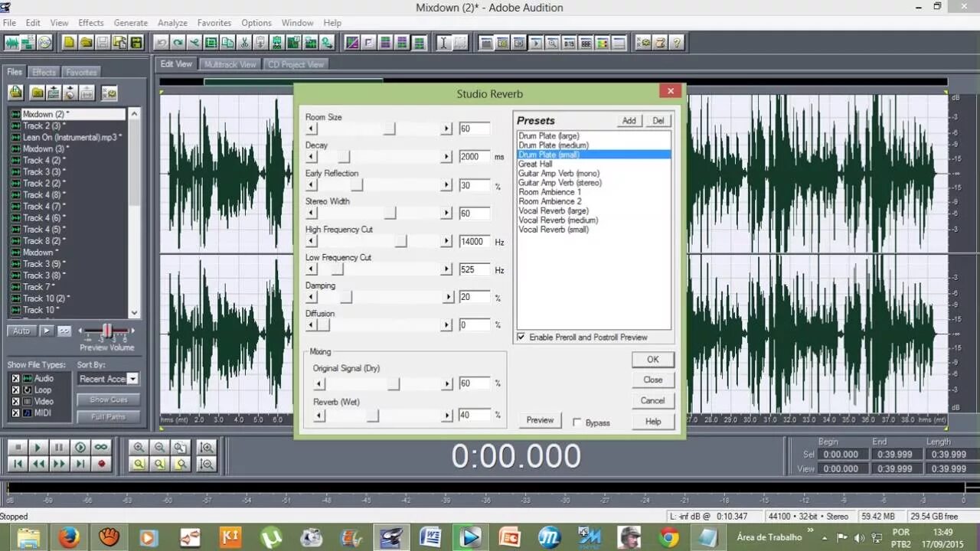
Task: Toggle the loop preview button beside Auto
Action: [64, 331]
